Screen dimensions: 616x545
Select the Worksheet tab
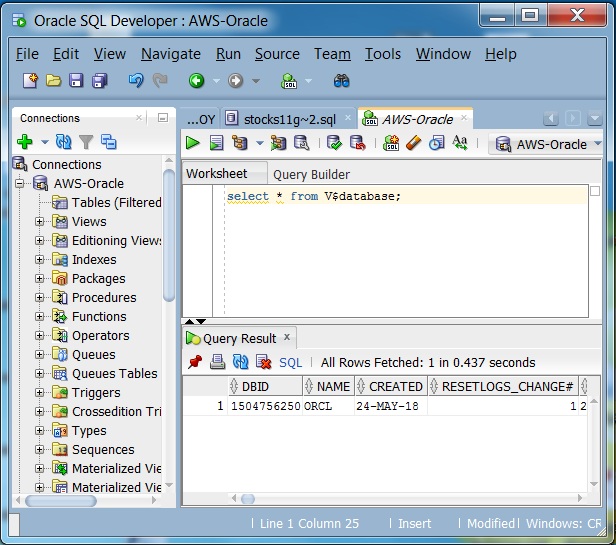[217, 174]
